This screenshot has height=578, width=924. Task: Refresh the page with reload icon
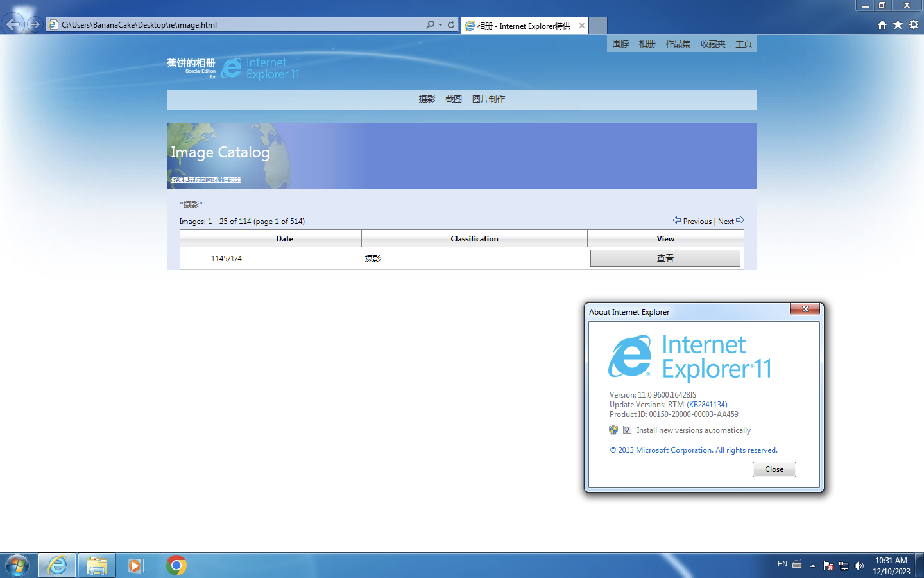click(451, 25)
